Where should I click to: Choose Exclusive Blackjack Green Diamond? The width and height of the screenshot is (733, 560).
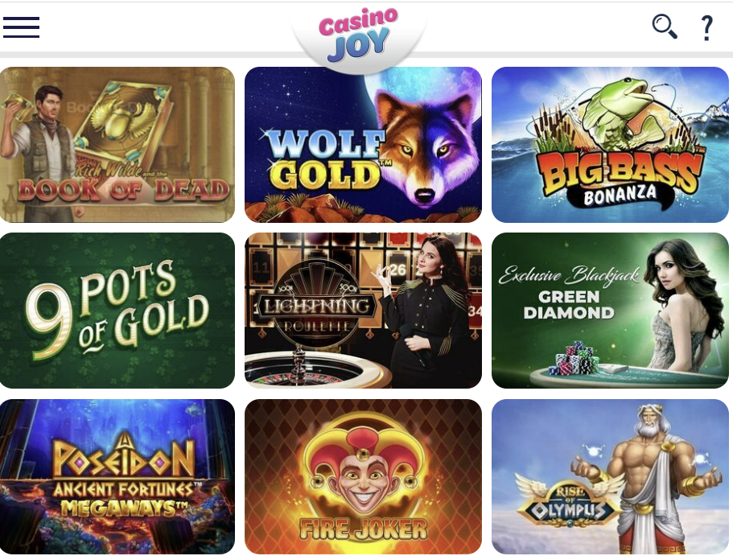[610, 311]
